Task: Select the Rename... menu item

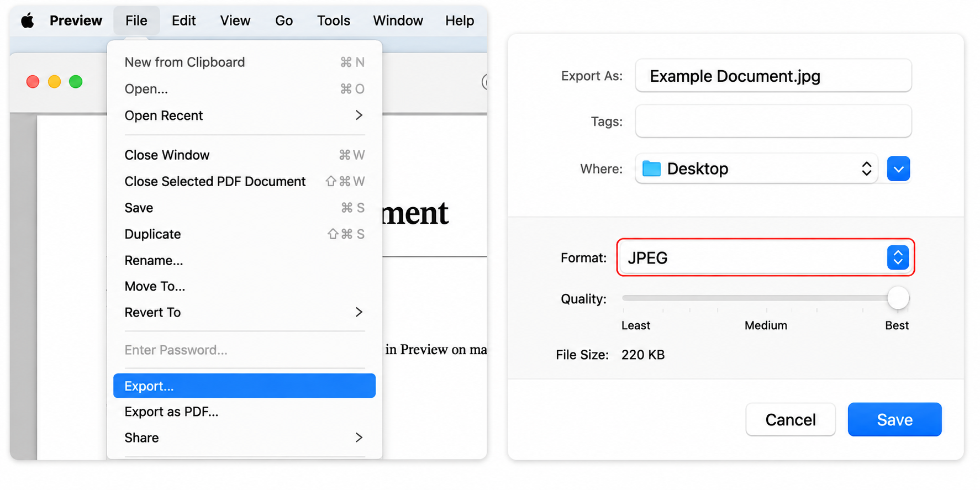Action: (x=244, y=260)
